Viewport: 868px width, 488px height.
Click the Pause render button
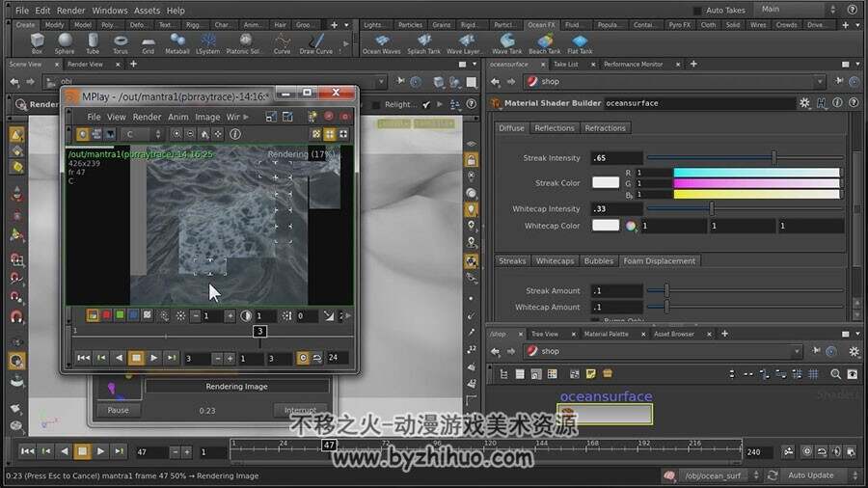pos(118,410)
